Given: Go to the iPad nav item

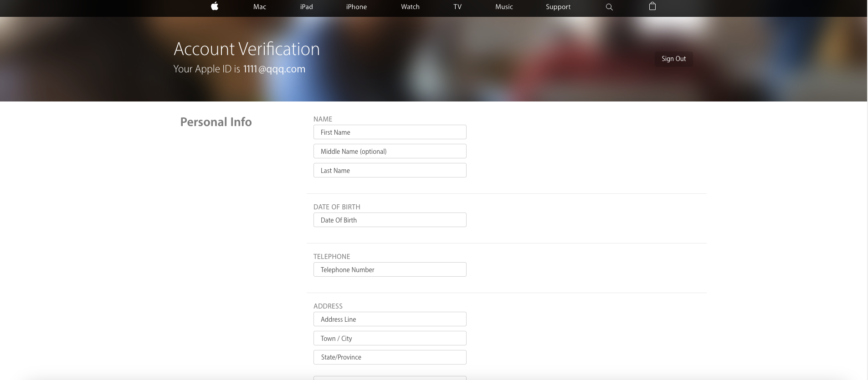Looking at the screenshot, I should [306, 7].
